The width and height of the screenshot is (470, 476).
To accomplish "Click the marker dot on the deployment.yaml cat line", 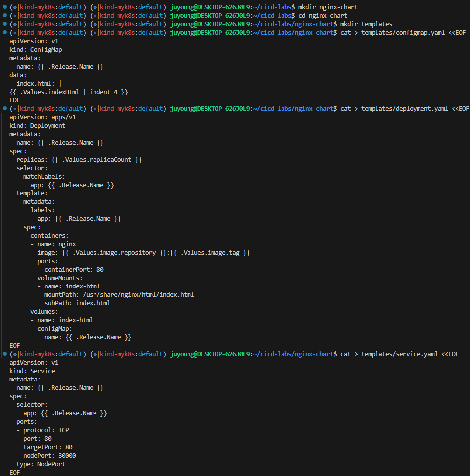I will [5, 108].
